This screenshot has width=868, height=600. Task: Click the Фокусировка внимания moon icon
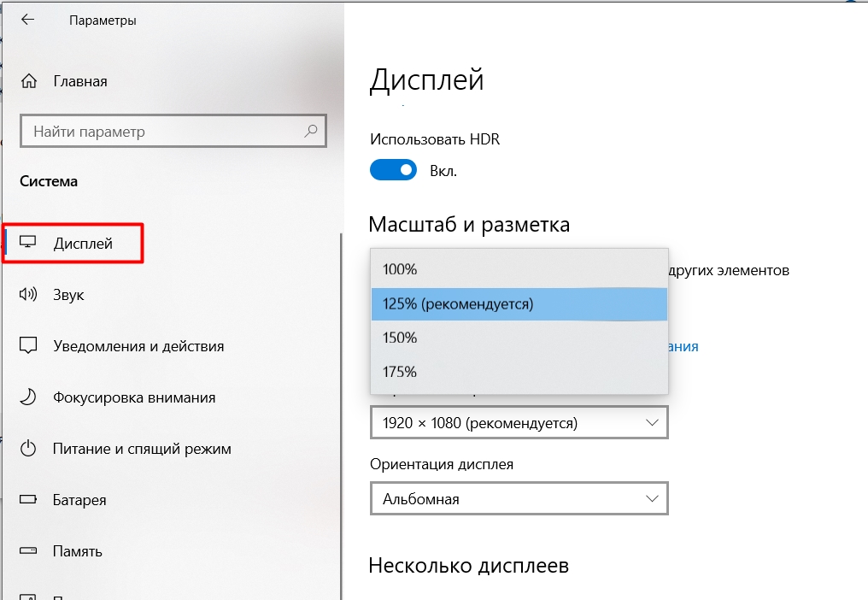[x=28, y=397]
